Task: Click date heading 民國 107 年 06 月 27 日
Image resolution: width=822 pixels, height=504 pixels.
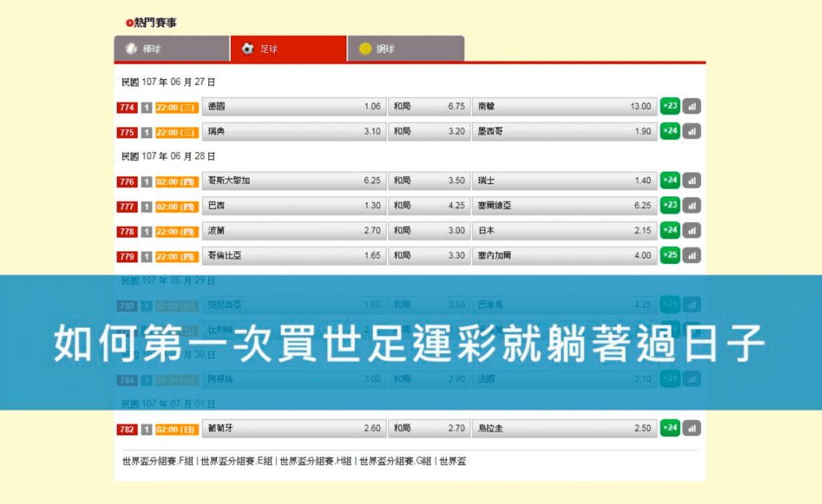Action: click(x=168, y=82)
